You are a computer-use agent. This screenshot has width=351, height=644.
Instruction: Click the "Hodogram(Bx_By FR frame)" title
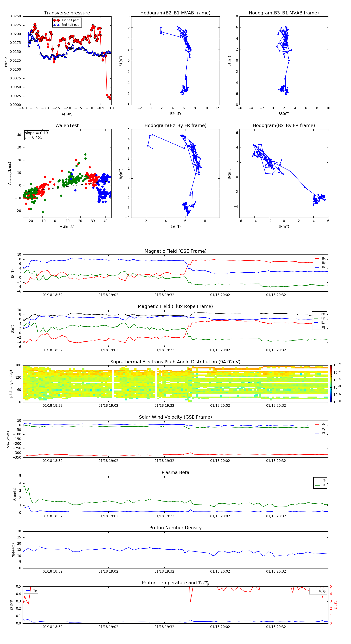[284, 125]
